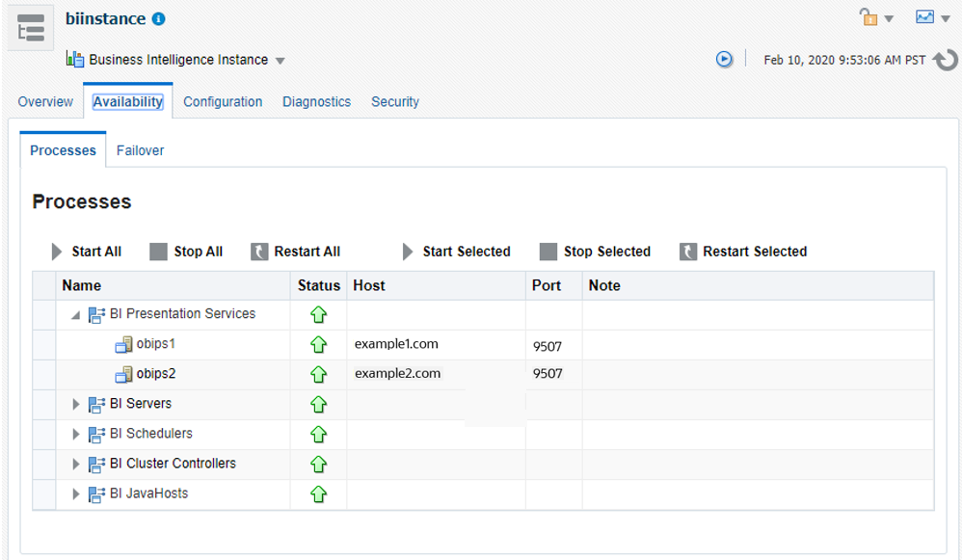This screenshot has width=962, height=560.
Task: Expand the BI Servers node
Action: coord(76,404)
